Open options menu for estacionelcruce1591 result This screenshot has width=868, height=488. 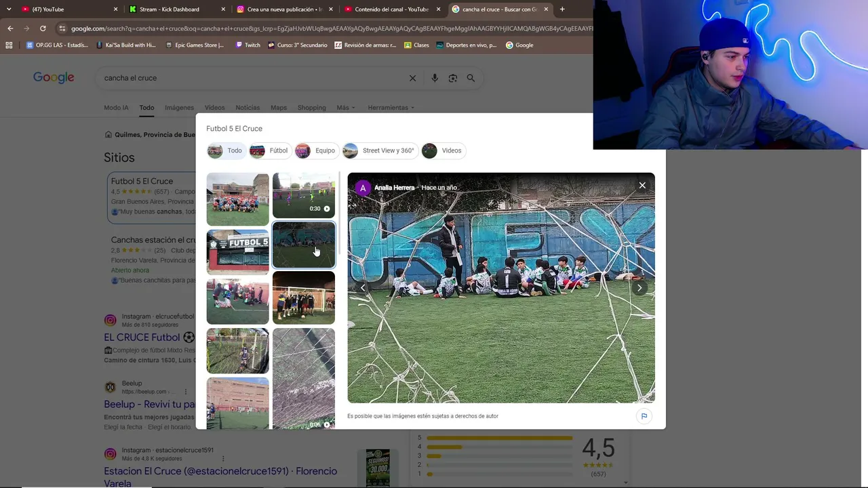(x=223, y=459)
